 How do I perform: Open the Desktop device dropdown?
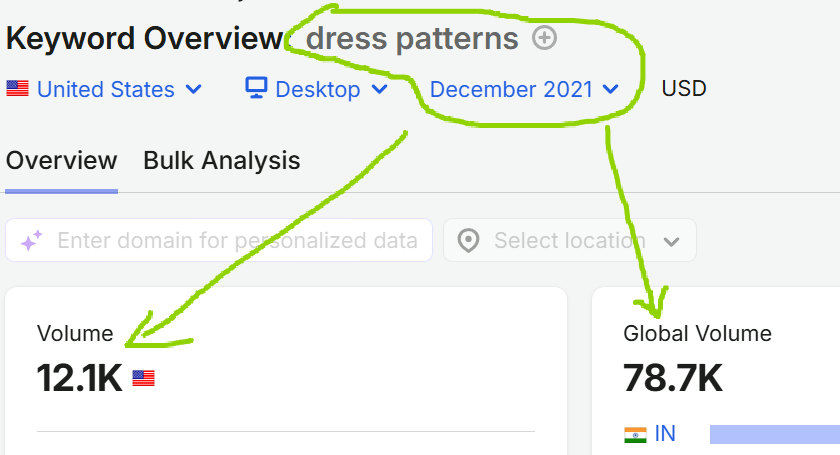click(316, 89)
